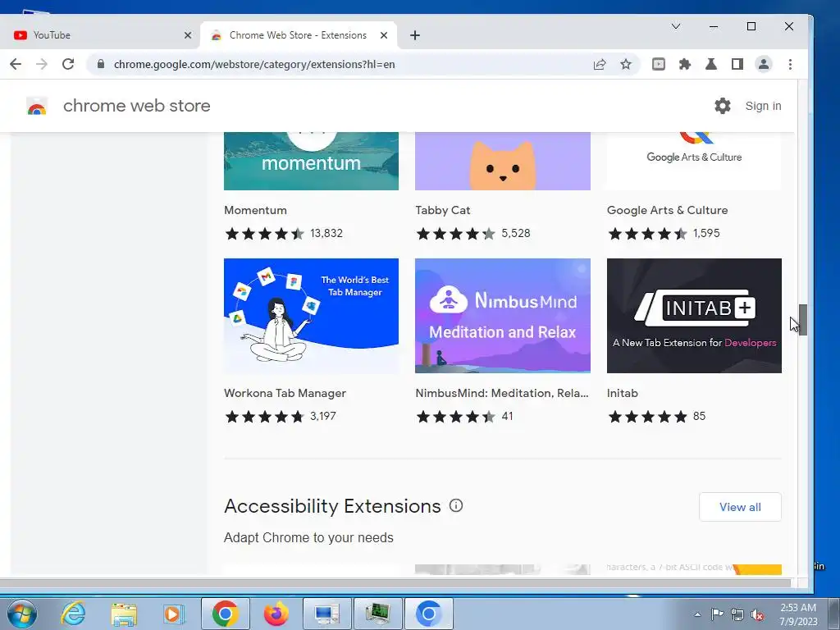The width and height of the screenshot is (840, 630).
Task: Open the Workona Tab Manager image
Action: (x=311, y=316)
